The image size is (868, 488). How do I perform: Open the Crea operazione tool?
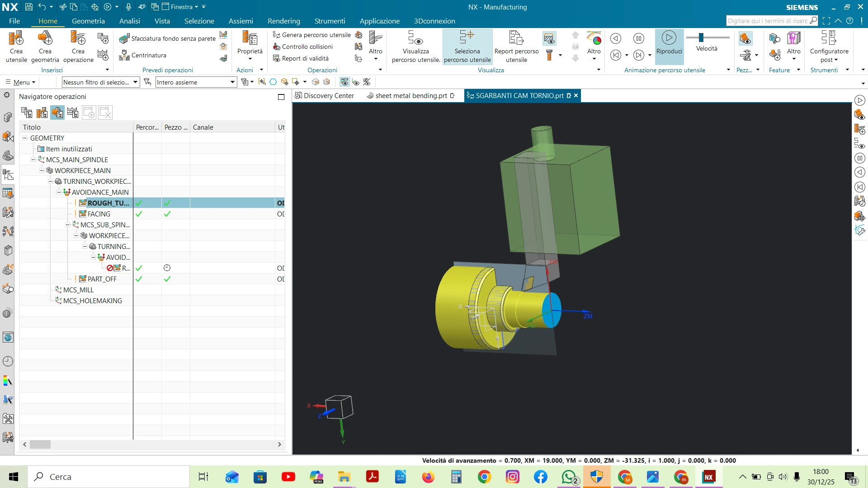78,46
